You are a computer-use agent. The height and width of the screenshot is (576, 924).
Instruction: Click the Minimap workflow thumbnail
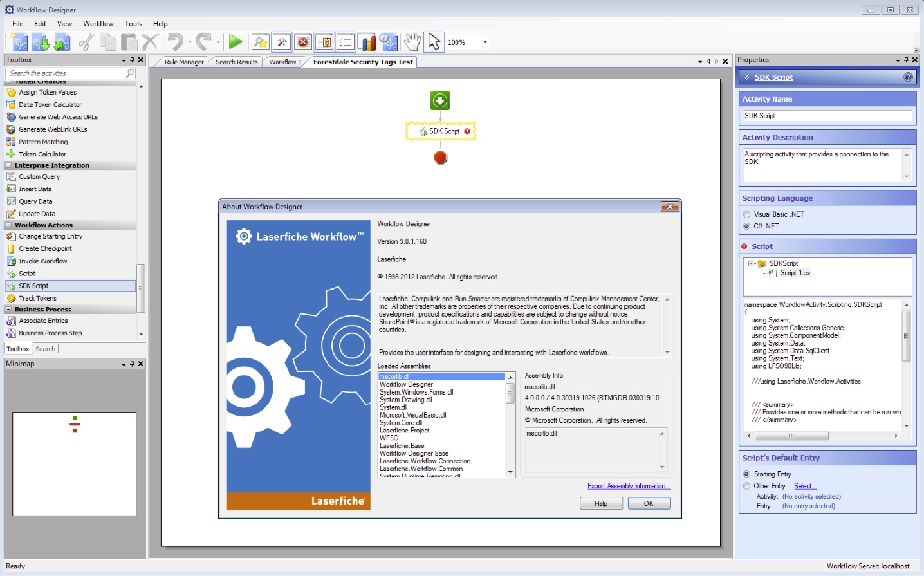(x=75, y=464)
